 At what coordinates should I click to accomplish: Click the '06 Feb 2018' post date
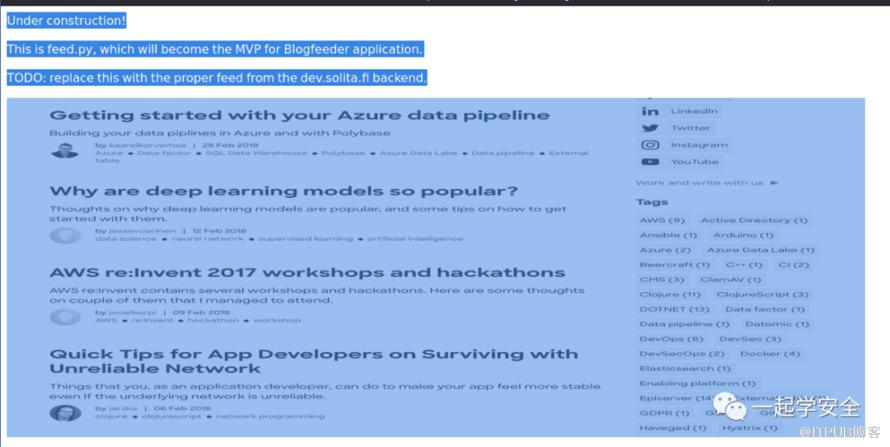tap(182, 408)
